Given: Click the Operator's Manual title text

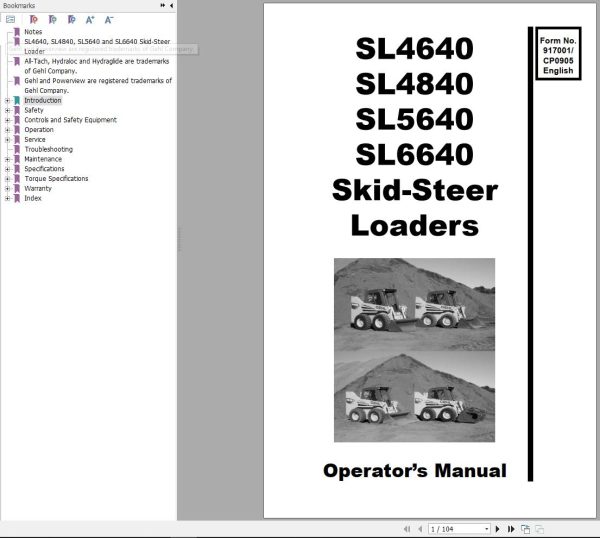Looking at the screenshot, I should 415,471.
